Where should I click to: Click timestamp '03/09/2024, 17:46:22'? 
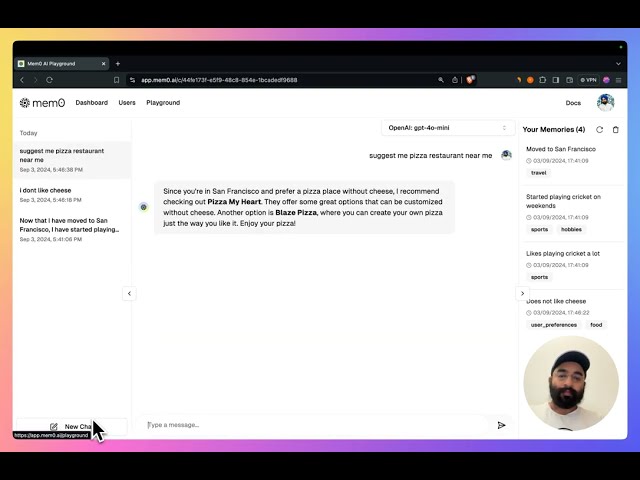(x=561, y=313)
